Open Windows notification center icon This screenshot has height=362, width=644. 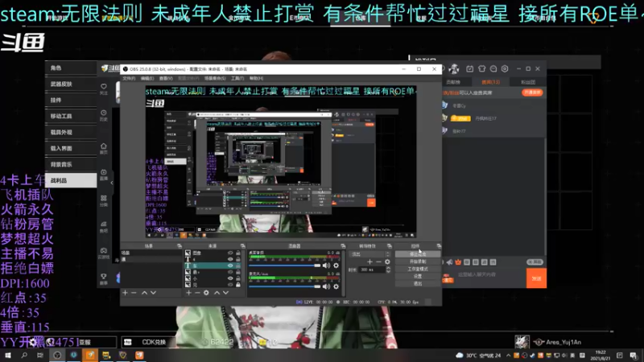tap(634, 356)
